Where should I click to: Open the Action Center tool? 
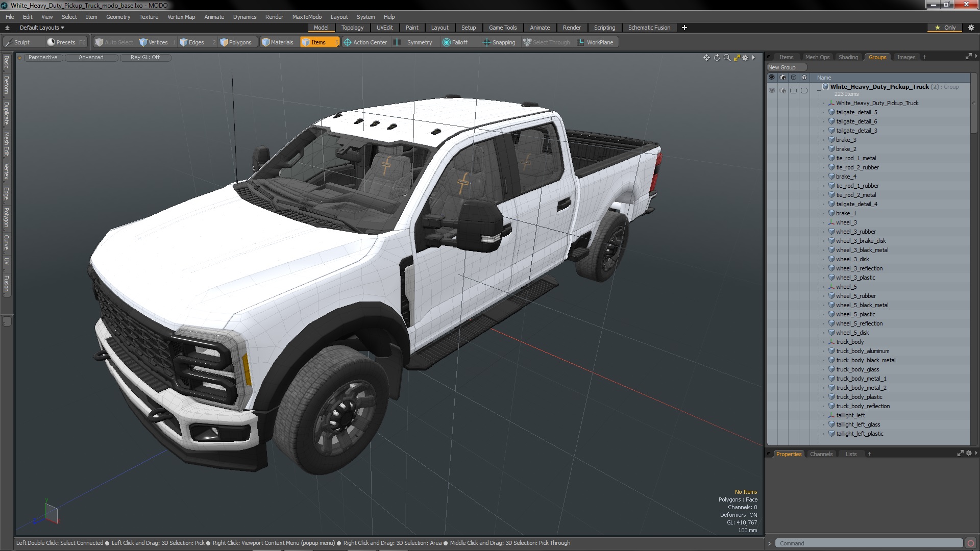point(365,42)
